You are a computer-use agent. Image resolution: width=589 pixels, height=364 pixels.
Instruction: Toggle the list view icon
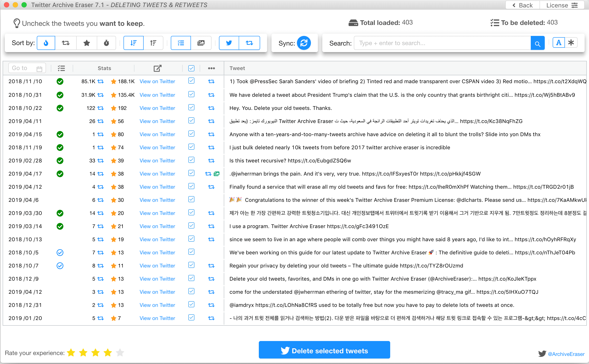pos(181,42)
